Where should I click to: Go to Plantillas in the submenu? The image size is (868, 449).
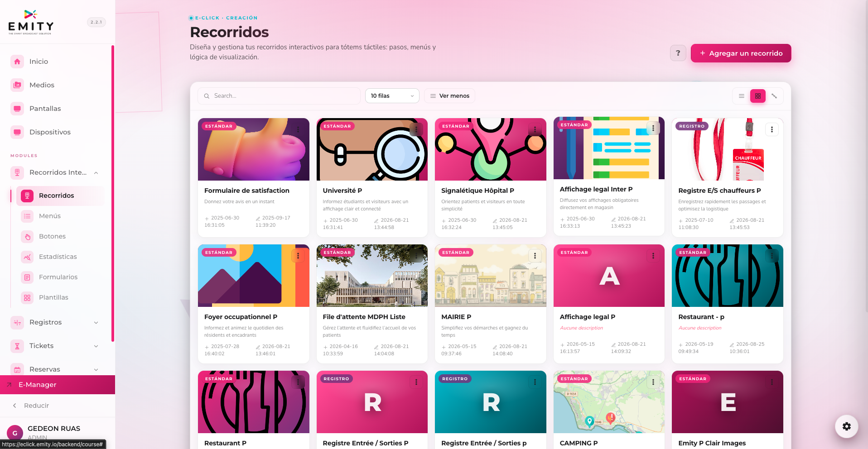pyautogui.click(x=53, y=297)
